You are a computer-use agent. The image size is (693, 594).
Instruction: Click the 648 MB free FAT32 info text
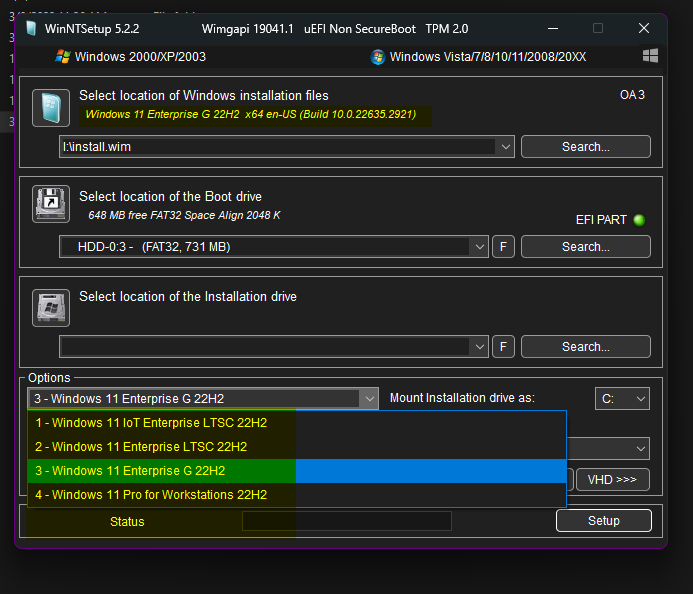point(184,215)
